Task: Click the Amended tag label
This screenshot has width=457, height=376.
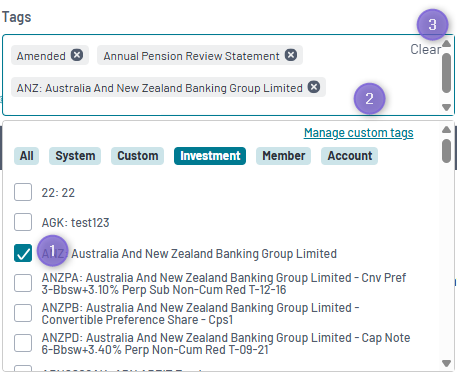Action: point(41,56)
